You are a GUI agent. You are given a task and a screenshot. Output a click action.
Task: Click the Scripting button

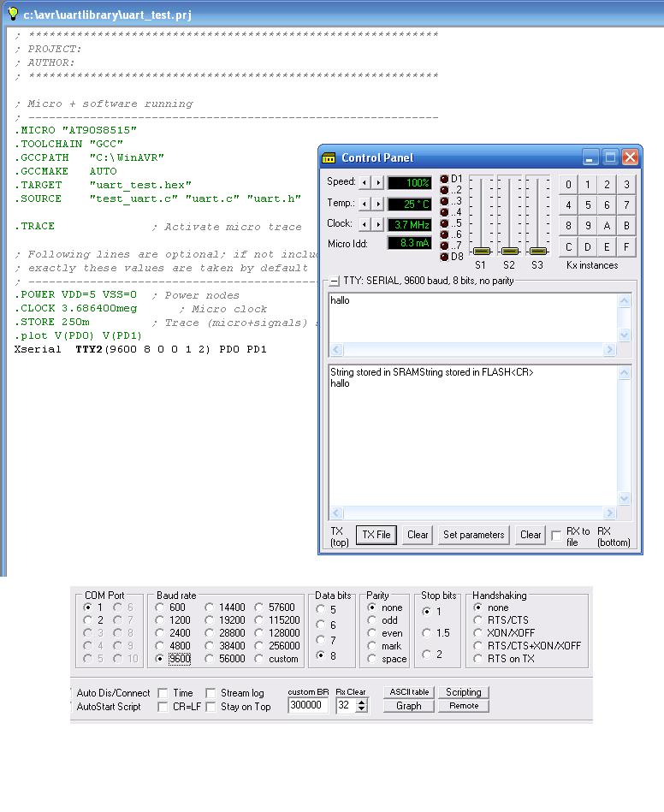coord(464,692)
